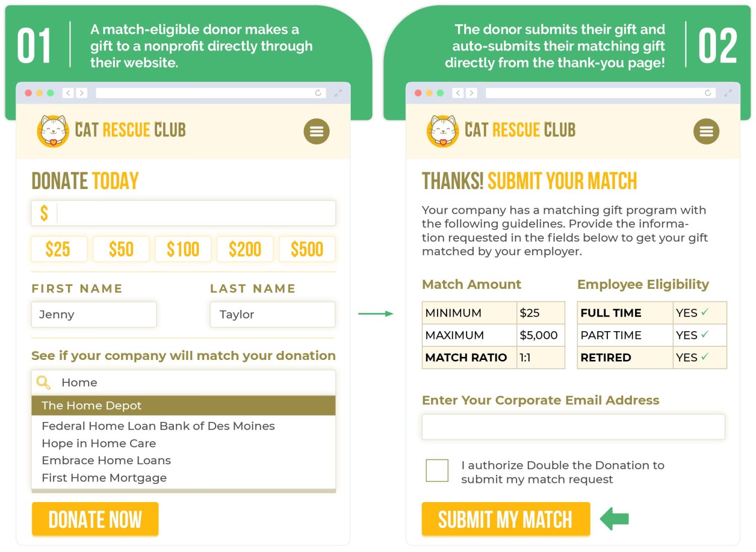Select 'The Home Depot' from the company dropdown
This screenshot has height=552, width=756.
[92, 405]
